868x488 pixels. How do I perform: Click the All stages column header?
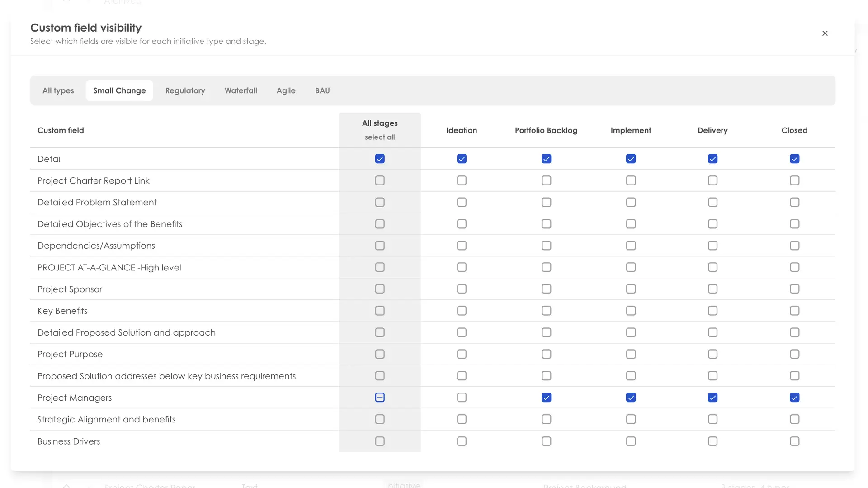tap(380, 123)
